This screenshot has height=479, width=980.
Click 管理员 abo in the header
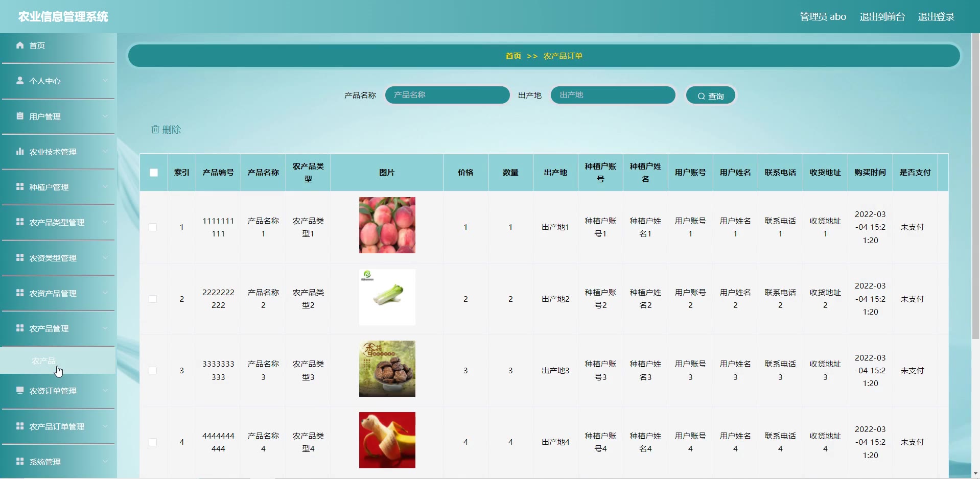coord(823,17)
